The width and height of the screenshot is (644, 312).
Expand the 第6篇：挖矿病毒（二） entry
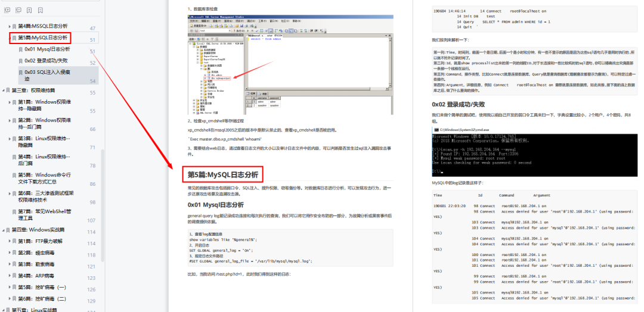click(x=10, y=299)
